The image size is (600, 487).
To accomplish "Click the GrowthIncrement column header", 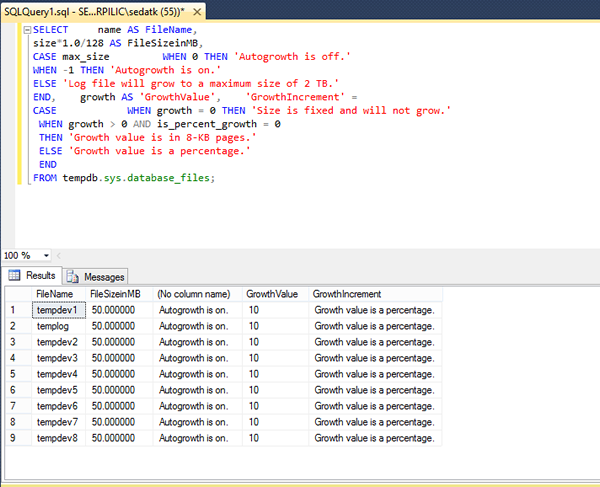I will click(375, 294).
